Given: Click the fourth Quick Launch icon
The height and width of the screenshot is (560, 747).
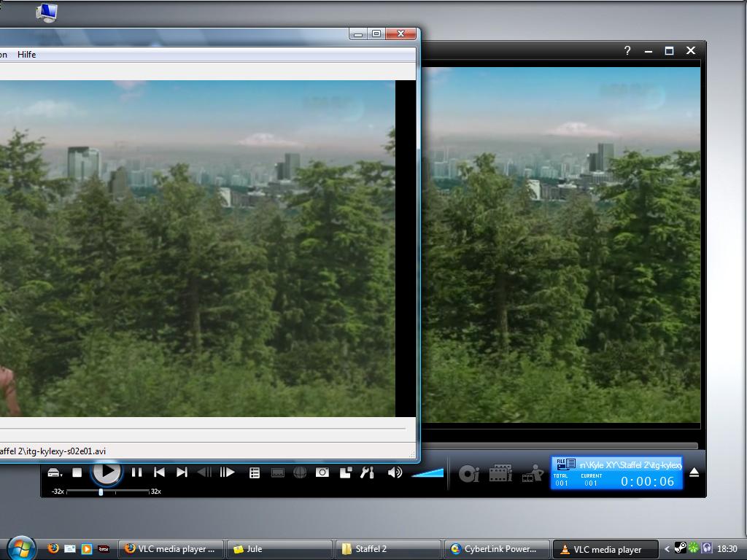Looking at the screenshot, I should 104,548.
